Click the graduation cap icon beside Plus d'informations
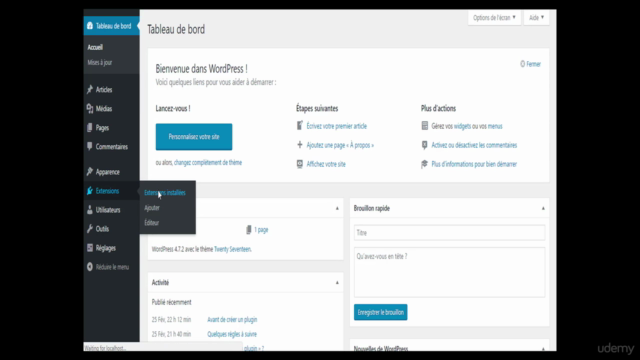 (424, 164)
